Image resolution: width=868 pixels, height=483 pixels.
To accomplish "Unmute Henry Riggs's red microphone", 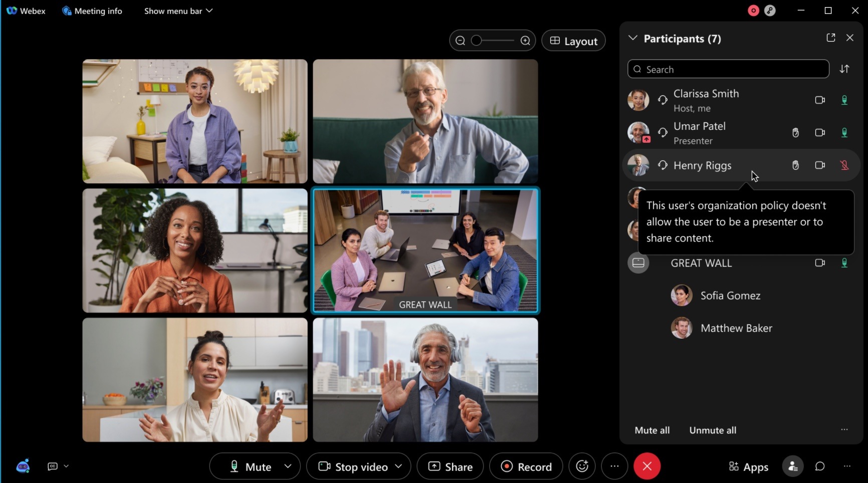I will 844,165.
